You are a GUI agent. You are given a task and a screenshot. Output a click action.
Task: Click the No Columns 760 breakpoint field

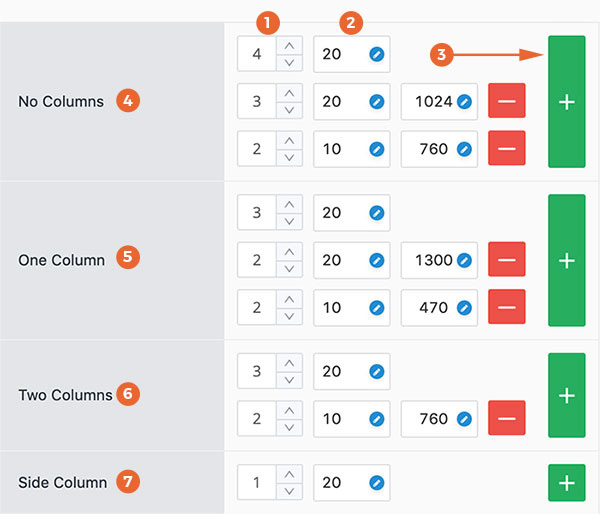tap(439, 149)
